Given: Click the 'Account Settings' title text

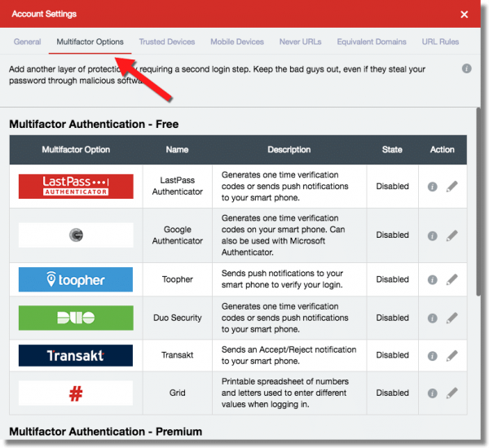Looking at the screenshot, I should (x=44, y=14).
